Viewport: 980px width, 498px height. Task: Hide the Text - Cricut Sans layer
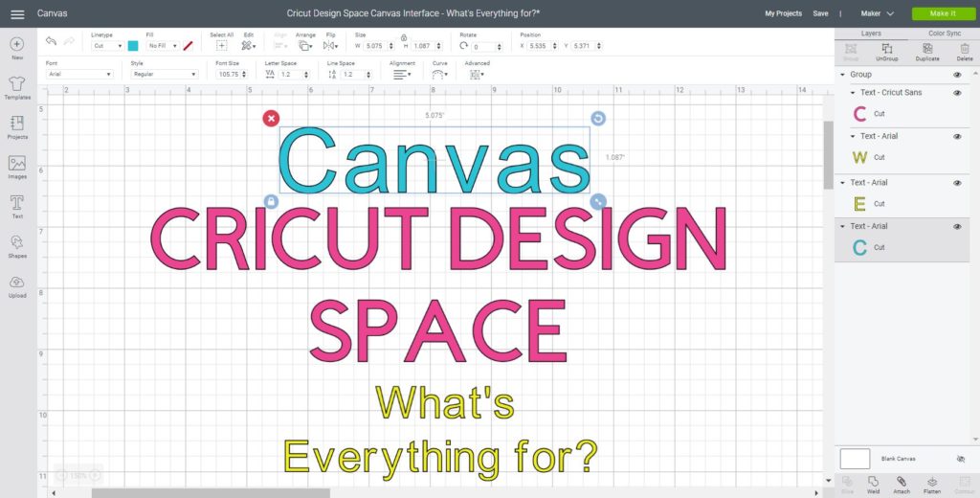click(957, 93)
